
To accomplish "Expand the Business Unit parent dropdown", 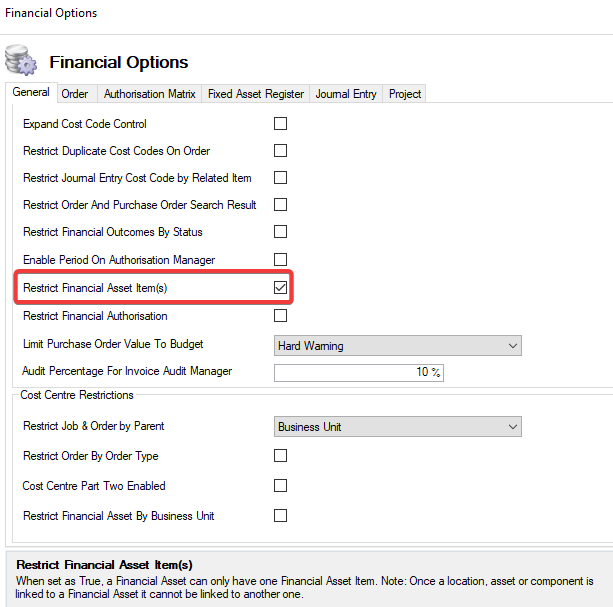I will click(397, 427).
